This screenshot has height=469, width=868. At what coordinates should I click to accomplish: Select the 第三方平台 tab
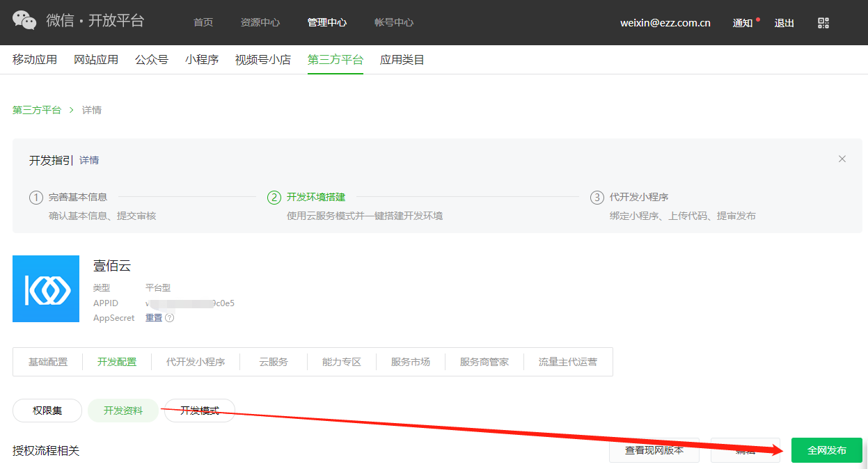tap(336, 60)
